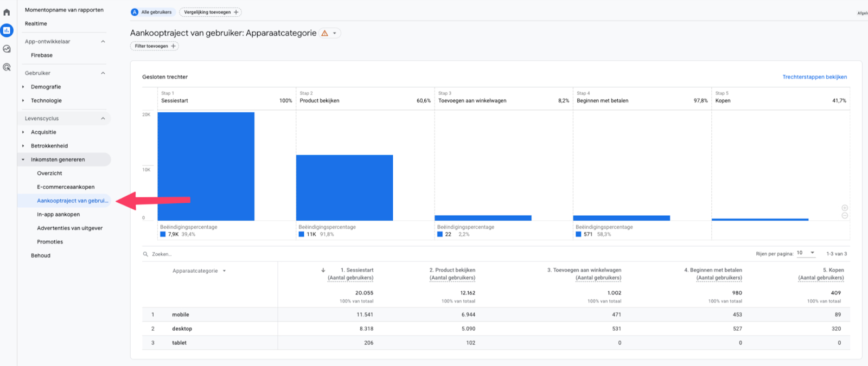Viewport: 868px width, 366px height.
Task: Open the Apparaatcategorie dimension dropdown
Action: [x=199, y=271]
